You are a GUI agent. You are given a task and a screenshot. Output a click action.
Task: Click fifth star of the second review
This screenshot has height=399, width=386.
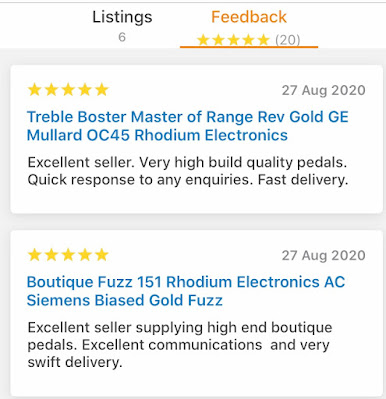(x=102, y=255)
